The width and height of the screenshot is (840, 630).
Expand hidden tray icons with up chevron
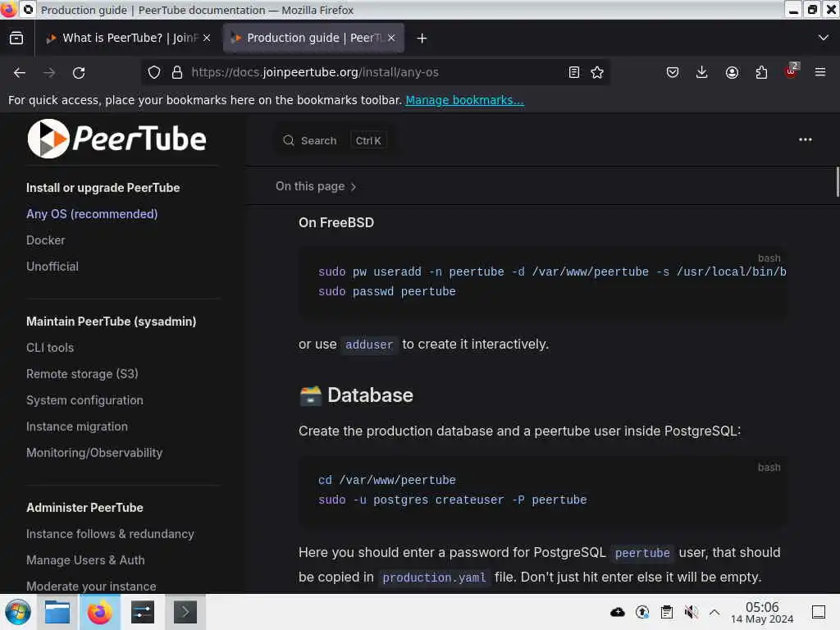pyautogui.click(x=714, y=612)
